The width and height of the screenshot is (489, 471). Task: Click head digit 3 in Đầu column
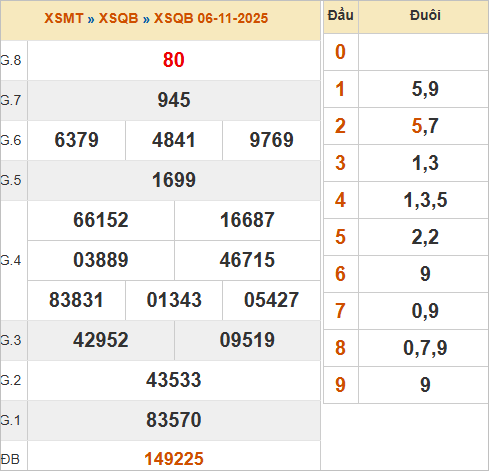click(340, 163)
